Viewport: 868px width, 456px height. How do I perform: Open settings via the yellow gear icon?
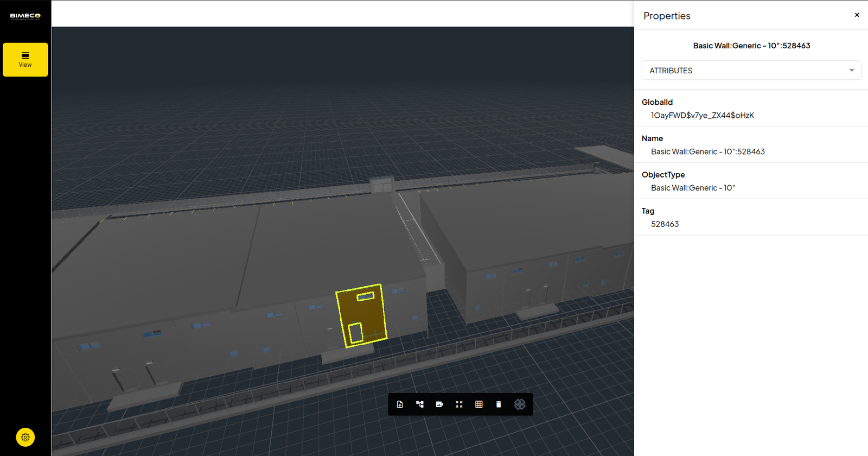[x=25, y=437]
